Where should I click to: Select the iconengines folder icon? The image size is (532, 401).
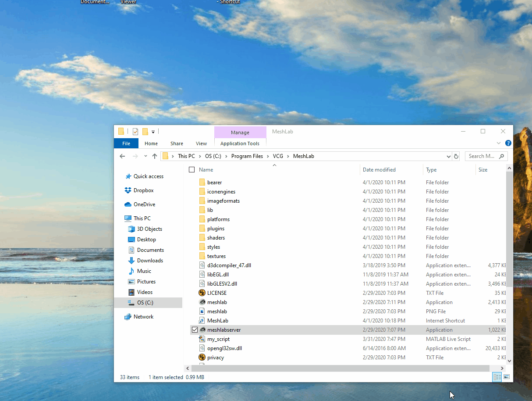202,192
